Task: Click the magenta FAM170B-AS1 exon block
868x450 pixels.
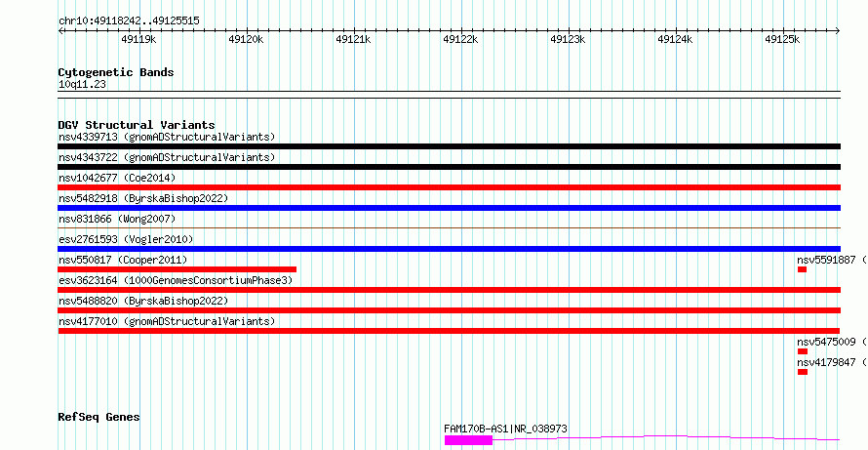Action: (x=468, y=440)
